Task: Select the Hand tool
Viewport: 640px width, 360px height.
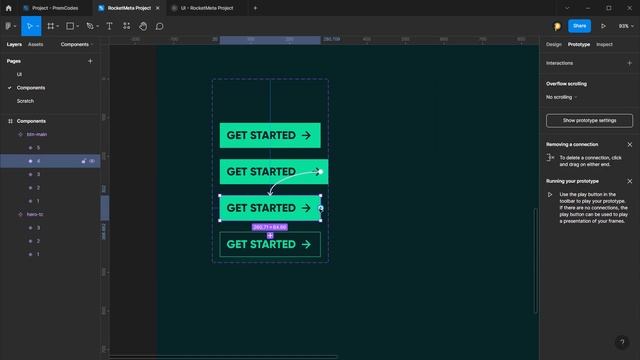Action: [143, 26]
